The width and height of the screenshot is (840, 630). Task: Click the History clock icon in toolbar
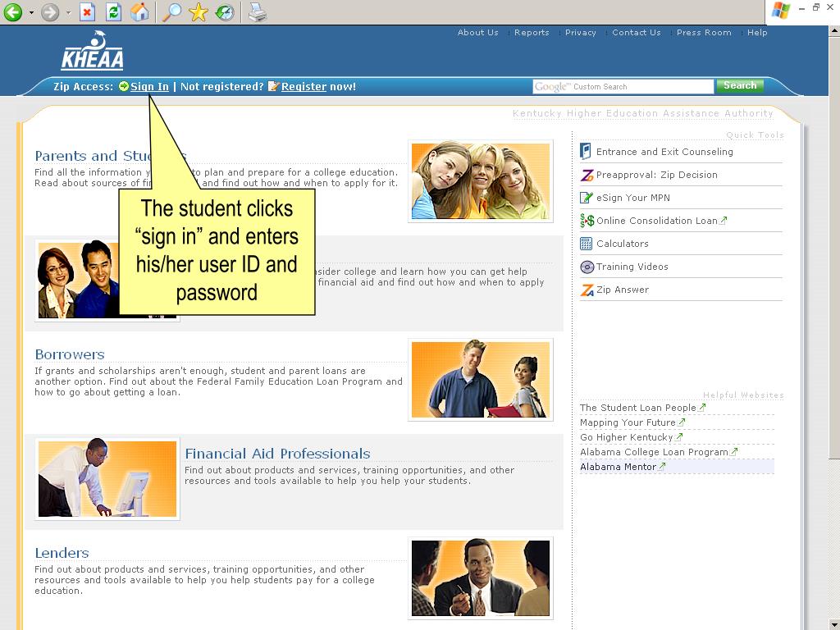224,12
